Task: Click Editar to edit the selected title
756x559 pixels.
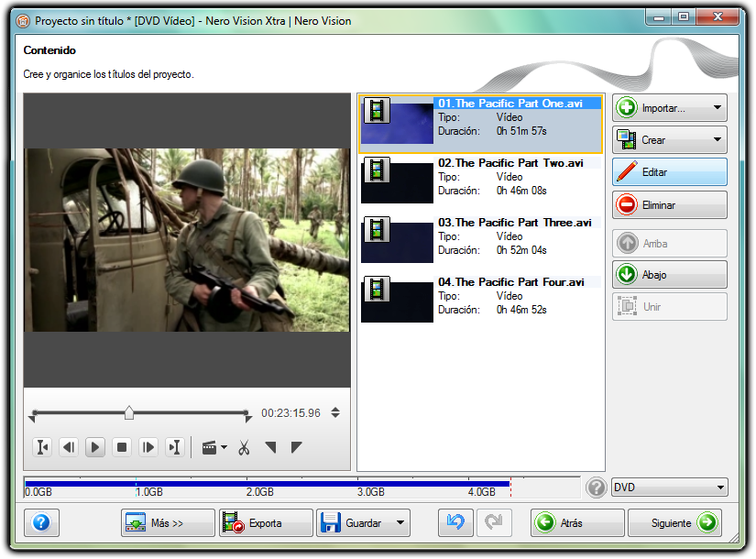Action: [670, 172]
